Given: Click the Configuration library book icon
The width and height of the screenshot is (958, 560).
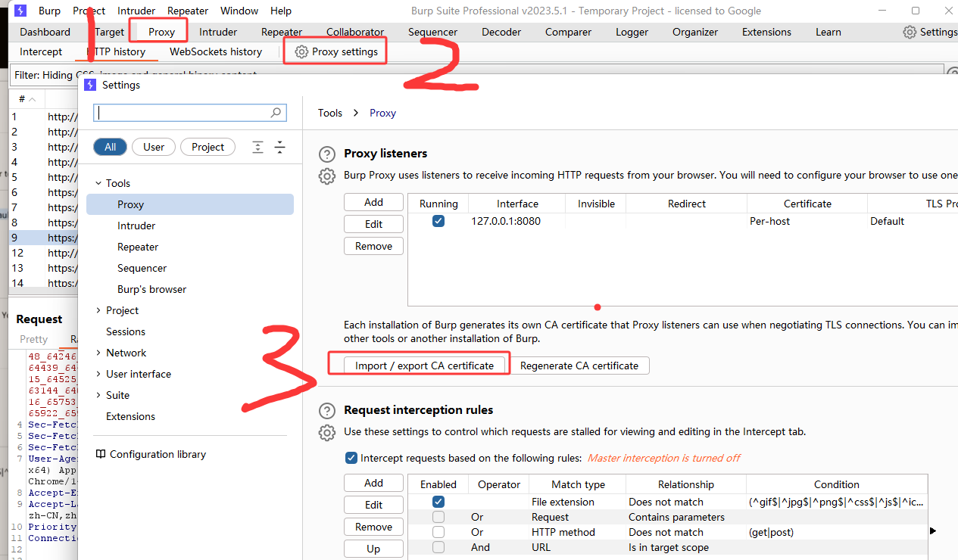Looking at the screenshot, I should click(101, 454).
